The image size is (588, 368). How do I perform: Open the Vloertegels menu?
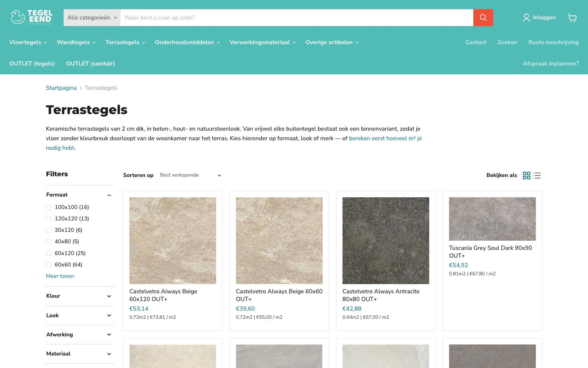[x=28, y=42]
